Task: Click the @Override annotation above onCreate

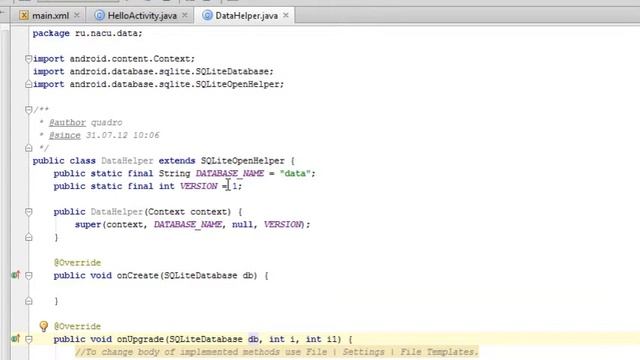Action: (77, 262)
